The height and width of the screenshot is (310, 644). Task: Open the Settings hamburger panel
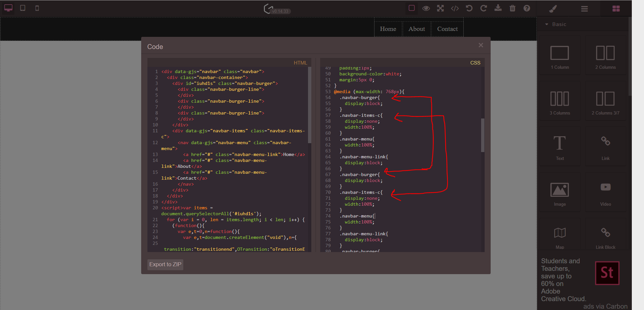point(584,9)
